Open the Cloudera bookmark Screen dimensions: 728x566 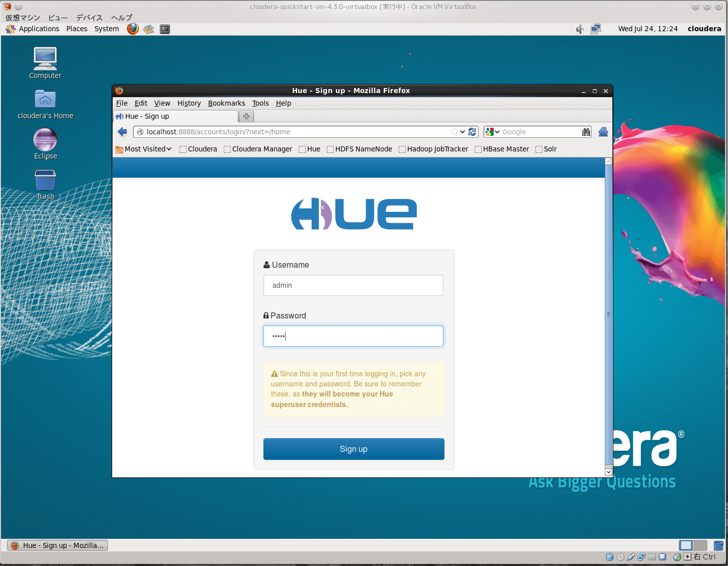click(198, 149)
